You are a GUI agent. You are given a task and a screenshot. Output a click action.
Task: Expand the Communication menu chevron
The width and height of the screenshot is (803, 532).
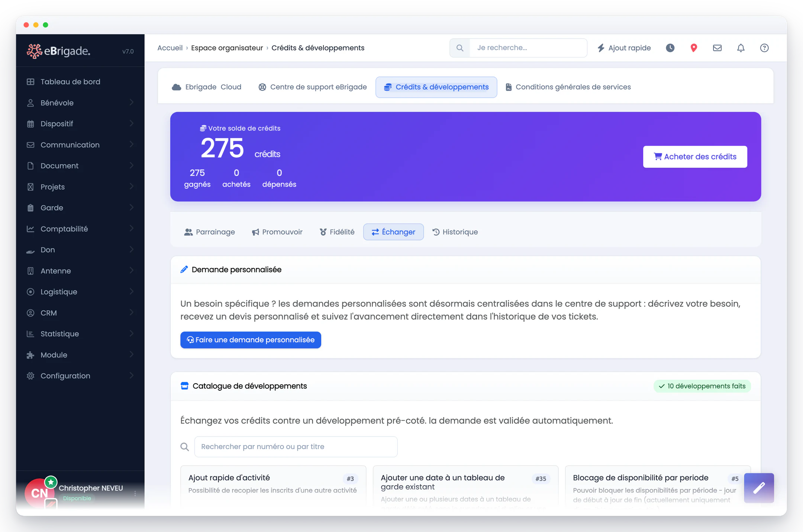click(132, 145)
